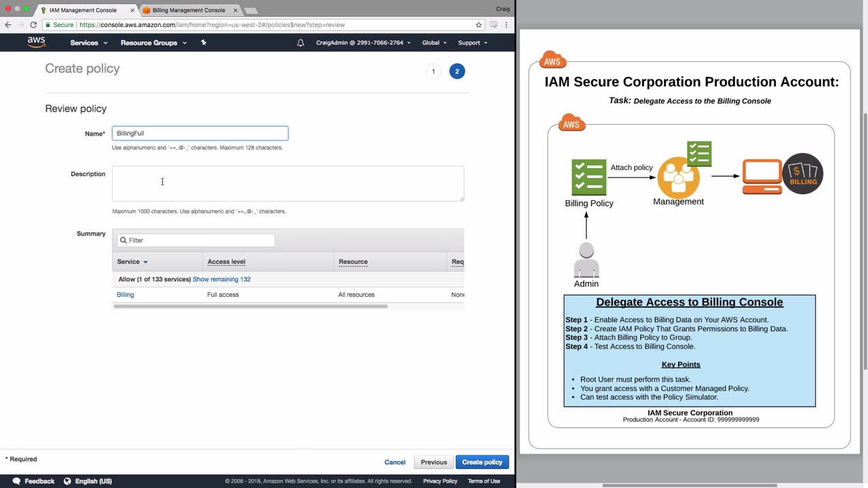The height and width of the screenshot is (488, 868).
Task: Go back using the browser back arrow
Action: 8,24
